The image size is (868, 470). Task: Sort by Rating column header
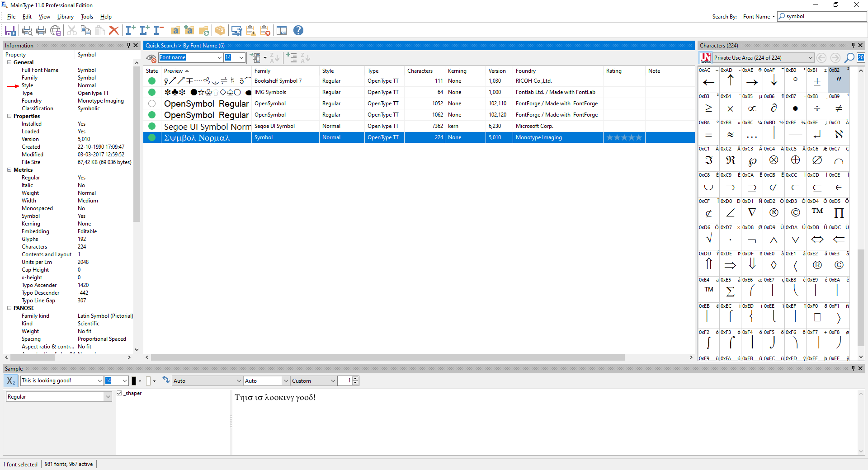tap(624, 71)
